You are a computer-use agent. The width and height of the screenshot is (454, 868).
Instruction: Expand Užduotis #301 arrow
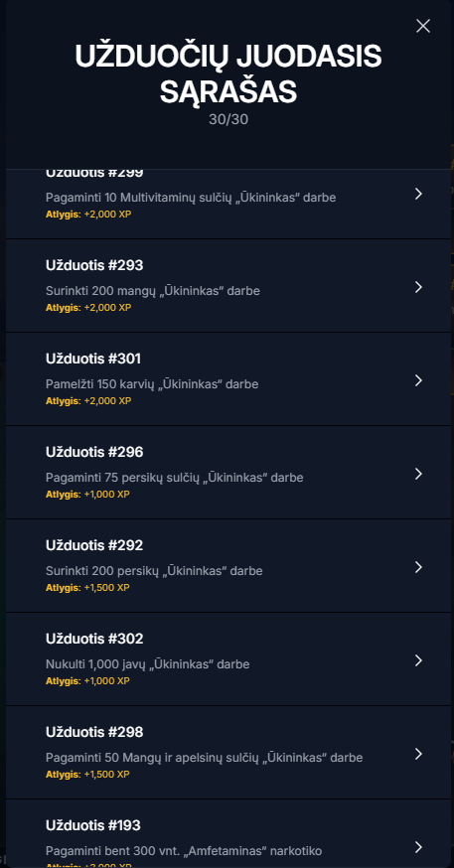point(418,380)
